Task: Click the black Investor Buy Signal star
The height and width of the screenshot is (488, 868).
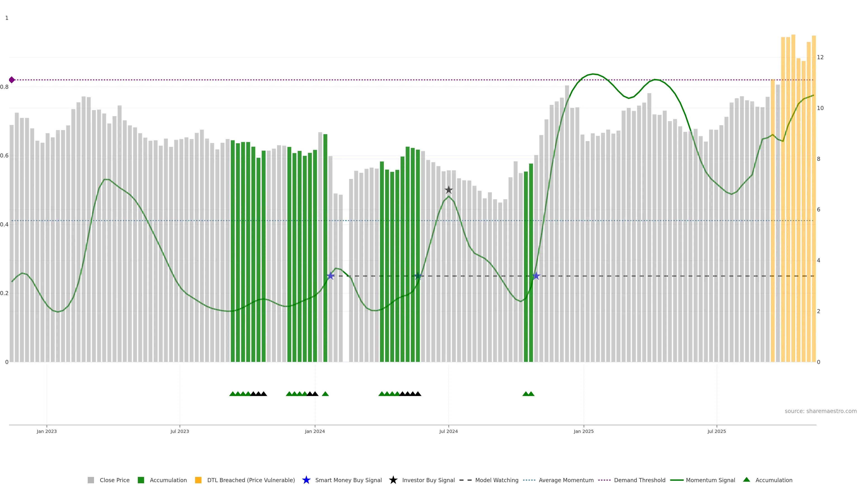Action: click(x=448, y=190)
